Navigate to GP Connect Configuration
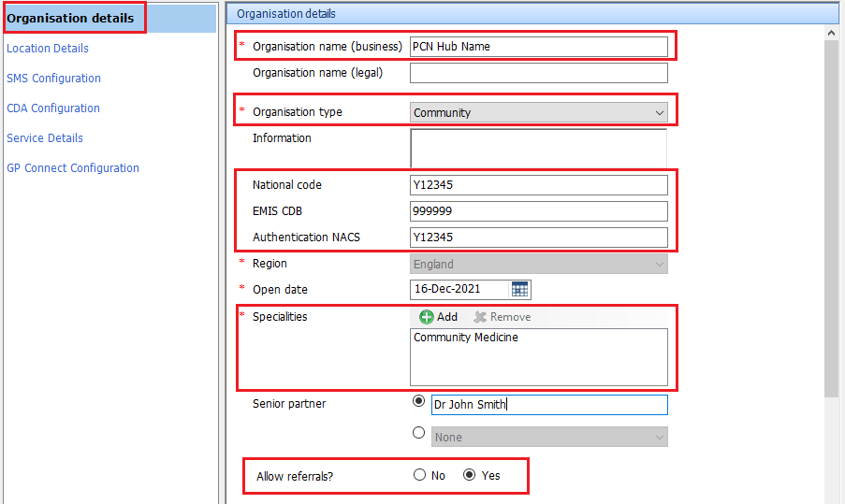 73,168
